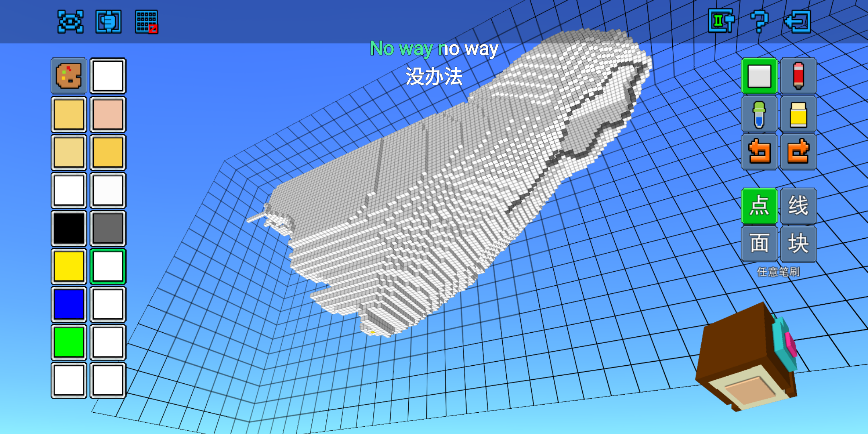Click the orange redo arrow

(x=798, y=152)
